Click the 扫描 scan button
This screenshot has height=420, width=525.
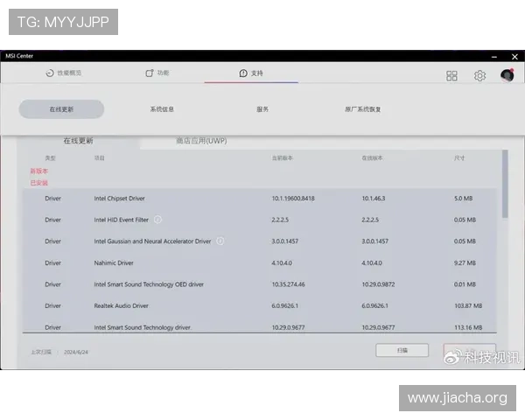(402, 350)
